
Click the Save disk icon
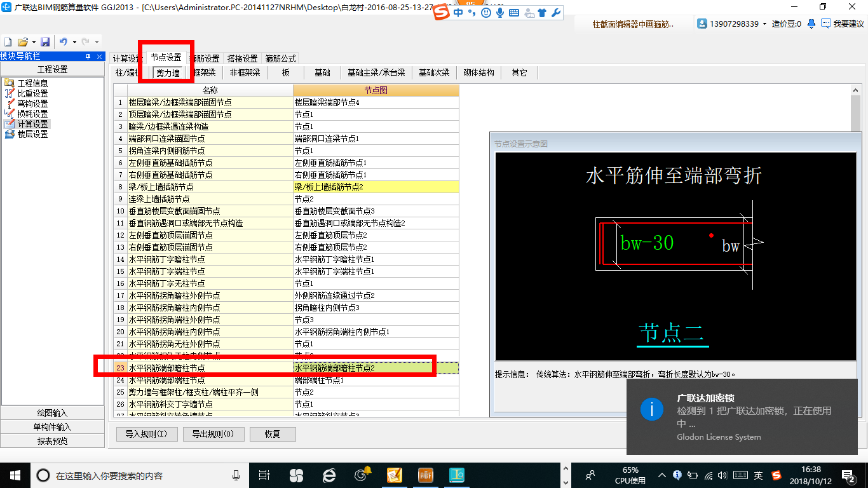[45, 42]
